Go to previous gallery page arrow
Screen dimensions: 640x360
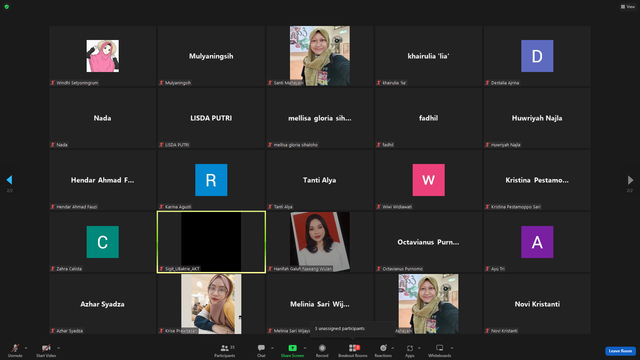9,180
